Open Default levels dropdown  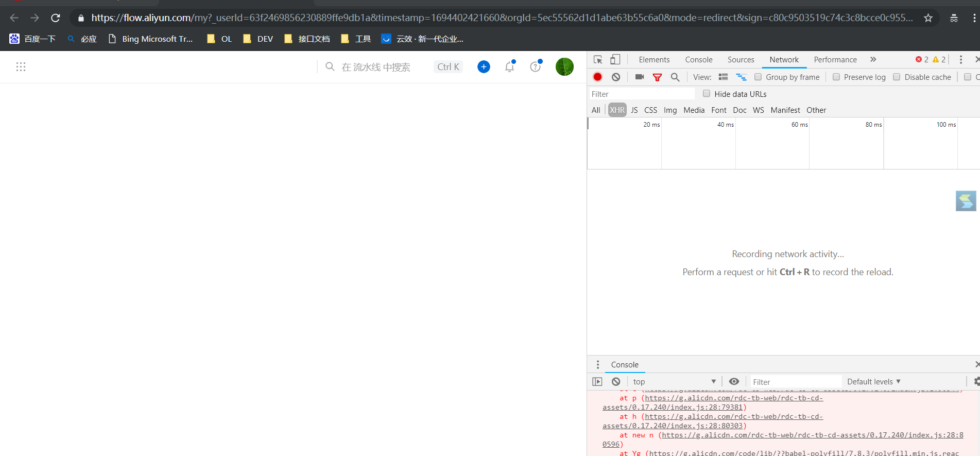pyautogui.click(x=874, y=382)
